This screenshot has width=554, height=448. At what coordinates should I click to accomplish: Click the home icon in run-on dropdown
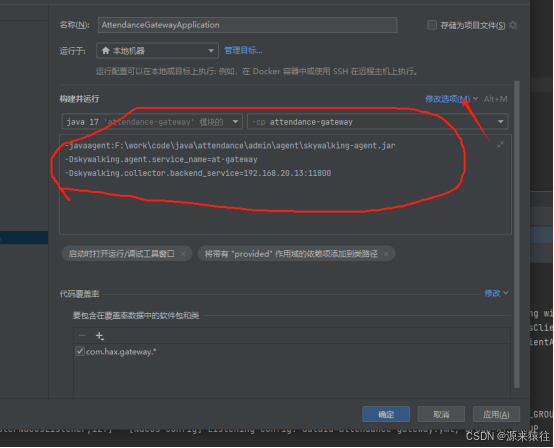coord(105,51)
